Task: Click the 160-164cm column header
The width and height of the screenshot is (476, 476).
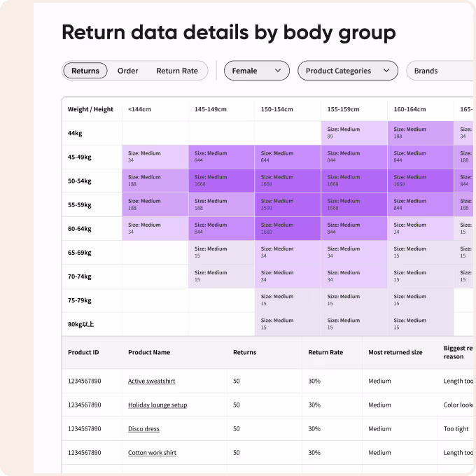Action: tap(409, 109)
